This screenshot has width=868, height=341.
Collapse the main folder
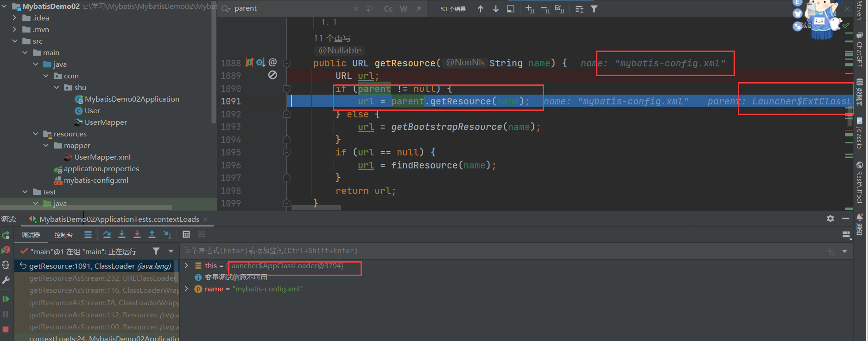(x=25, y=52)
